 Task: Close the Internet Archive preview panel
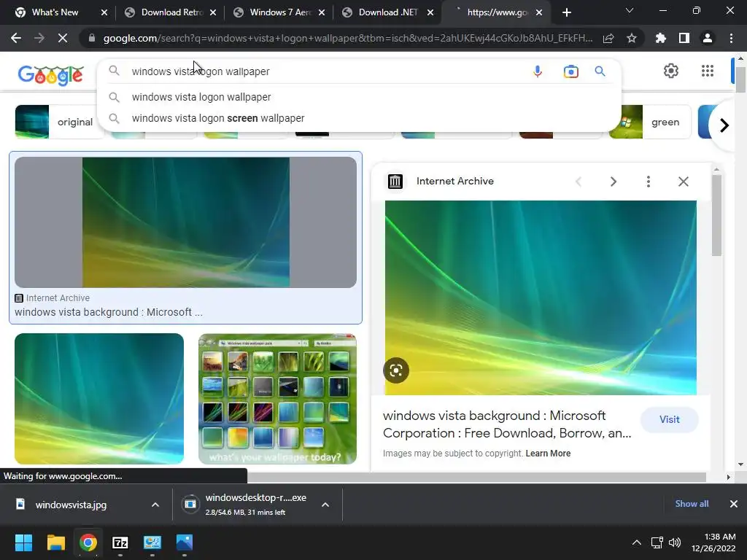(683, 182)
